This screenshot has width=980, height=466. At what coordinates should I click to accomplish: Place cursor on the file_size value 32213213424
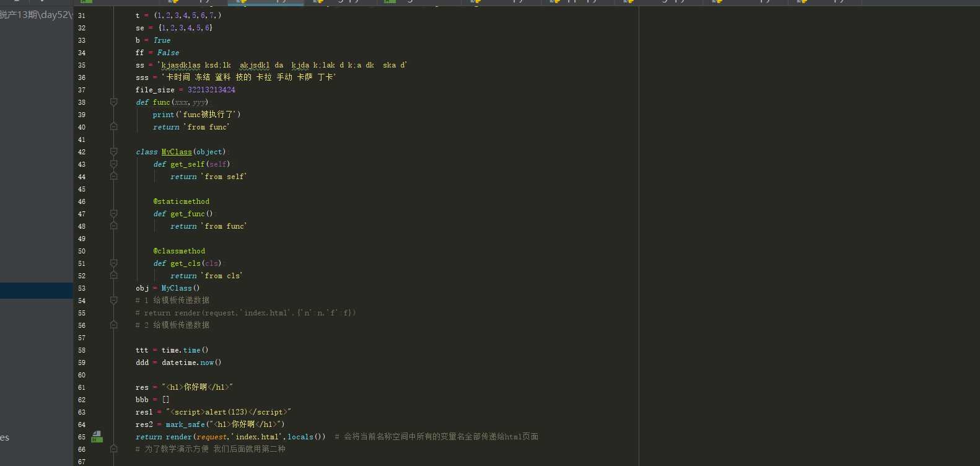211,90
